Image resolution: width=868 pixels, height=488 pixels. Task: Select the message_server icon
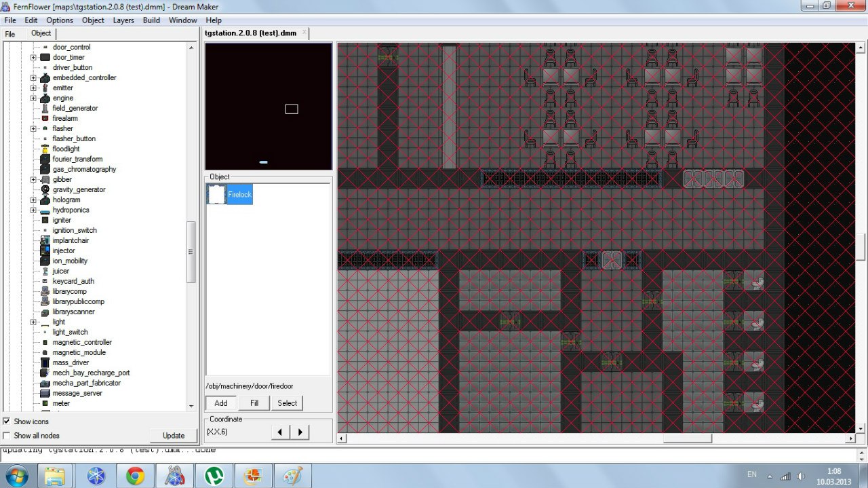[45, 393]
